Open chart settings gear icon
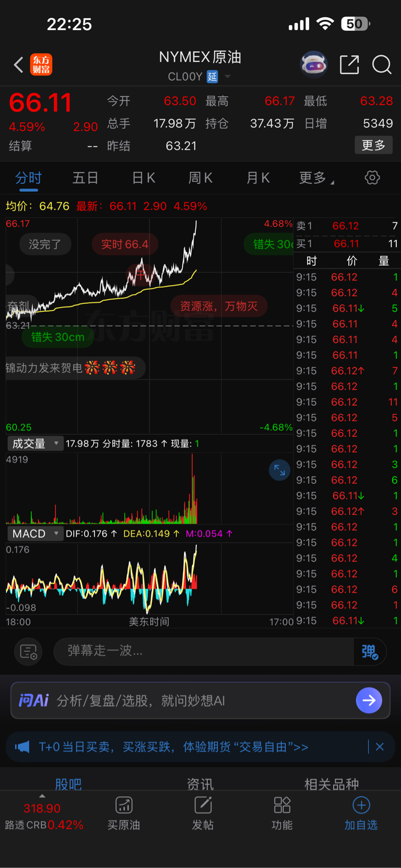401x868 pixels. click(x=372, y=178)
